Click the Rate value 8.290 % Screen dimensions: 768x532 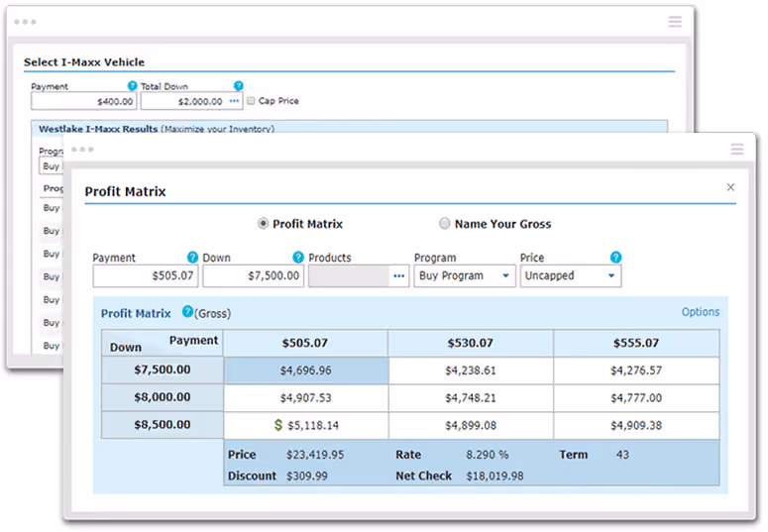(x=487, y=455)
